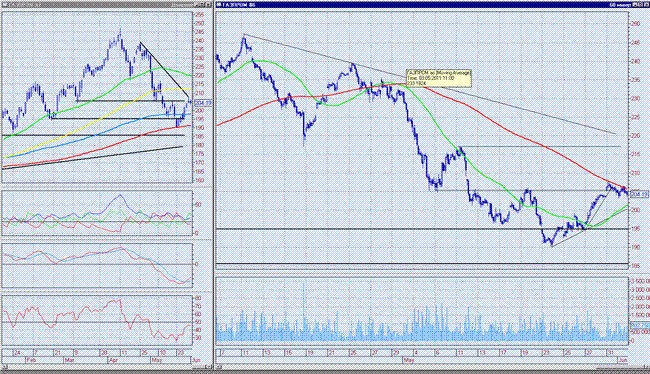Screen dimensions: 650x374
Task: Click right scroll arrow under right chart
Action: pos(647,367)
